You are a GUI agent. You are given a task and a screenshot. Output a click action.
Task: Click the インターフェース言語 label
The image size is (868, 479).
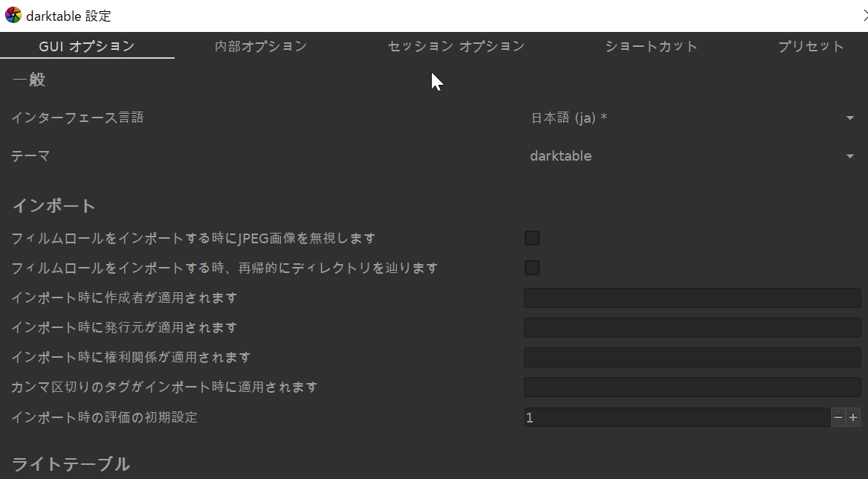[x=77, y=118]
